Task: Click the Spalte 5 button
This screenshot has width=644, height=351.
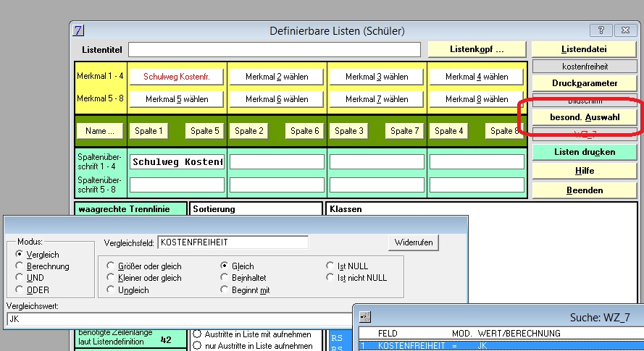Action: [x=204, y=131]
